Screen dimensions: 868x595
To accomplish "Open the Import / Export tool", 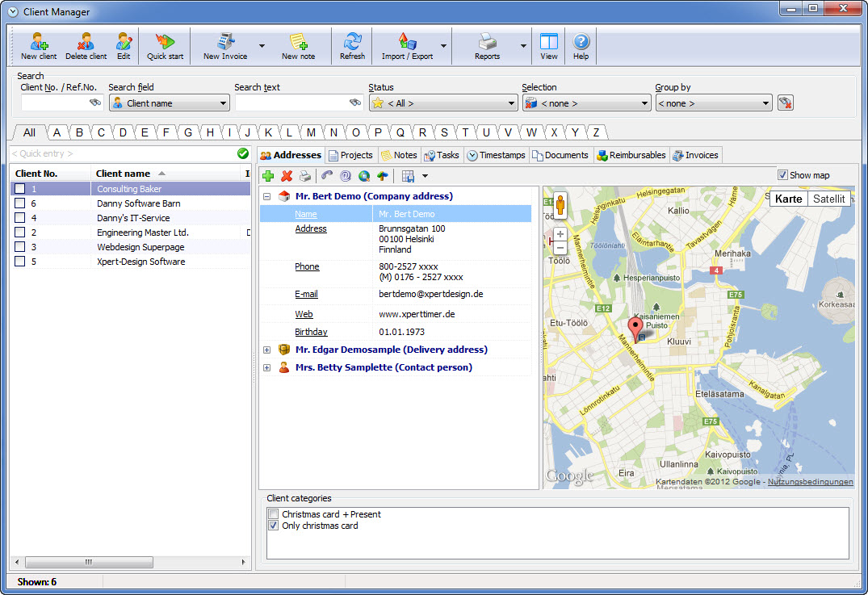I will [x=408, y=46].
